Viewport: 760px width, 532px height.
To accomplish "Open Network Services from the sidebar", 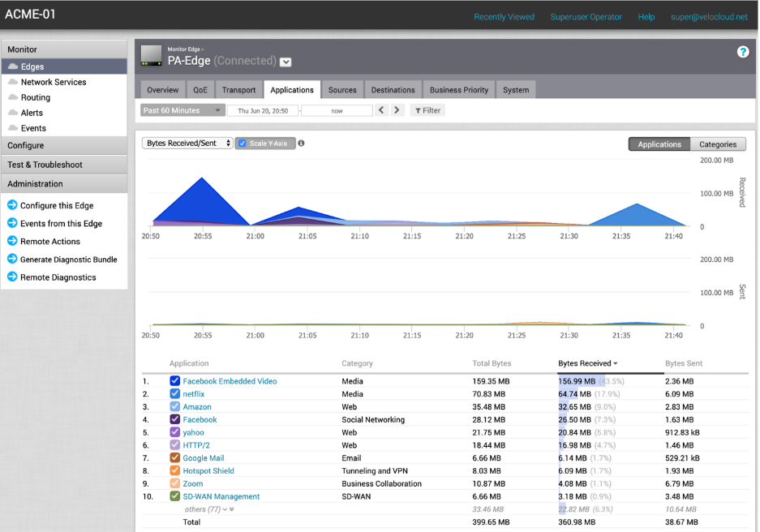I will 54,82.
